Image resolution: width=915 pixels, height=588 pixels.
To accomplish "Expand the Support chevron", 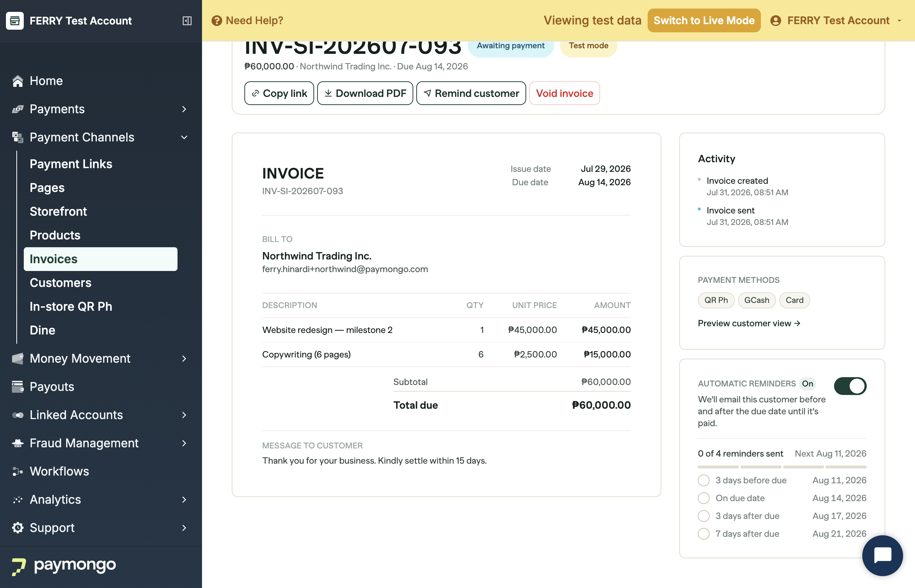I will [x=184, y=527].
